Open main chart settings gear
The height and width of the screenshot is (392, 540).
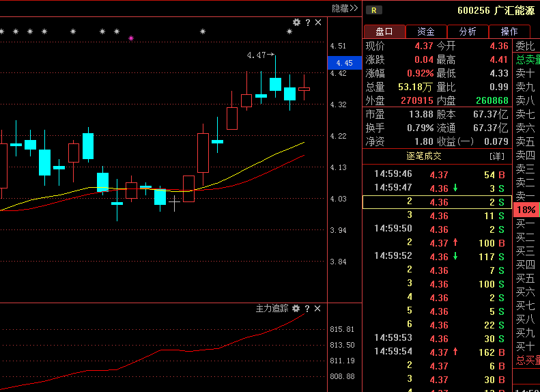pyautogui.click(x=296, y=23)
